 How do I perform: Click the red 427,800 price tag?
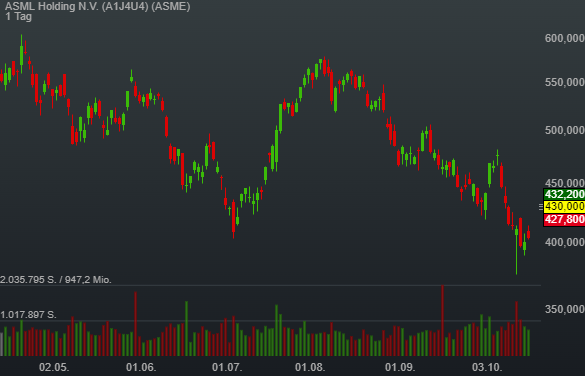tap(564, 219)
